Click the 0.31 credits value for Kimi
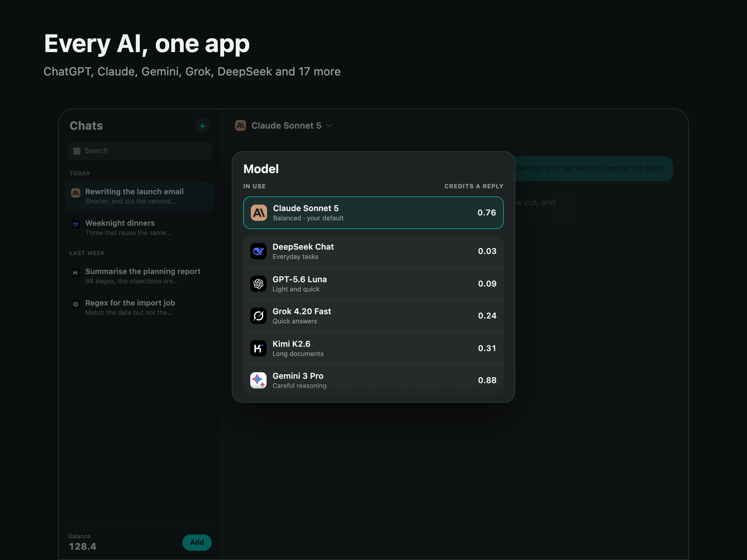Screen dimensions: 747x560 click(487, 348)
